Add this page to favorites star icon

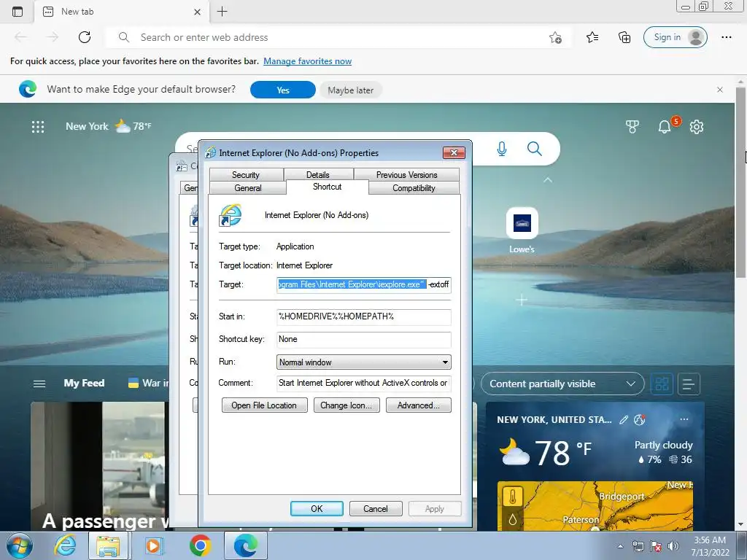click(x=555, y=37)
